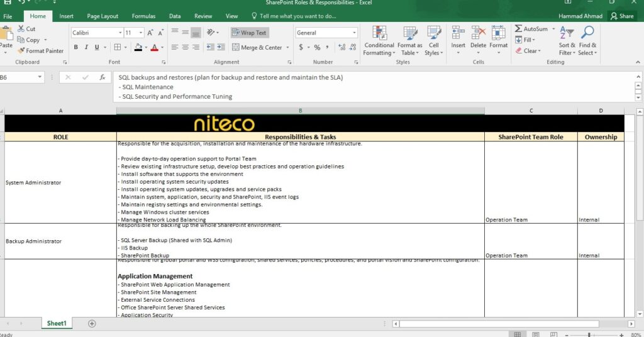
Task: Apply percent style
Action: 317,47
